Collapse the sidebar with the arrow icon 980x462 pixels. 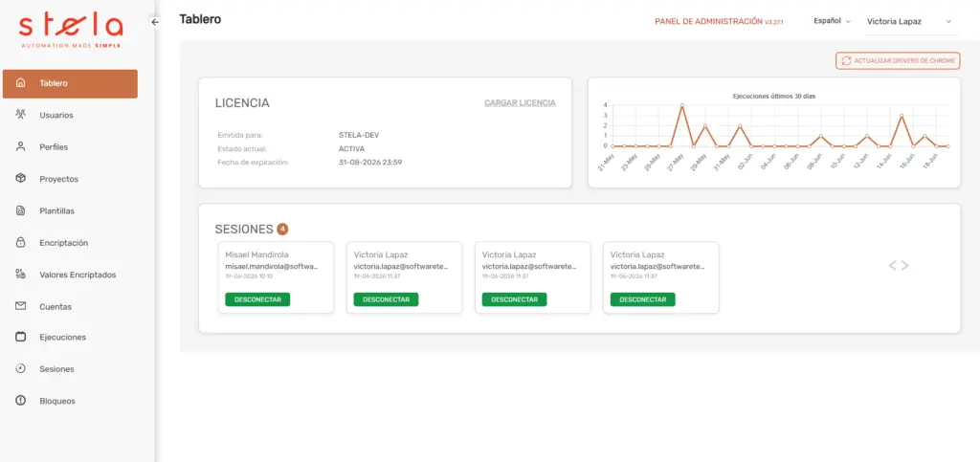tap(155, 21)
